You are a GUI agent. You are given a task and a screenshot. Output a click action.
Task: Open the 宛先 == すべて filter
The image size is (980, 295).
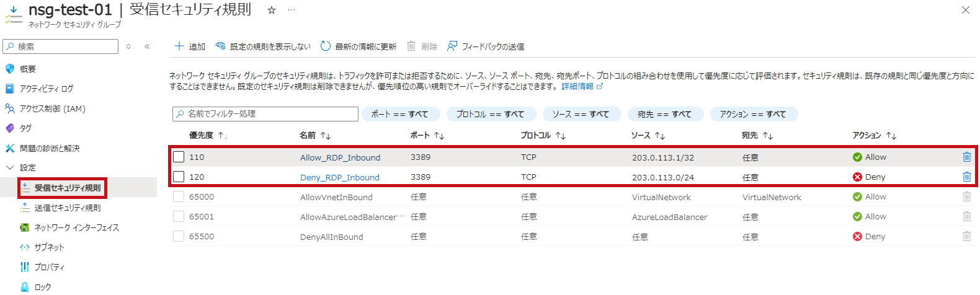tap(664, 114)
